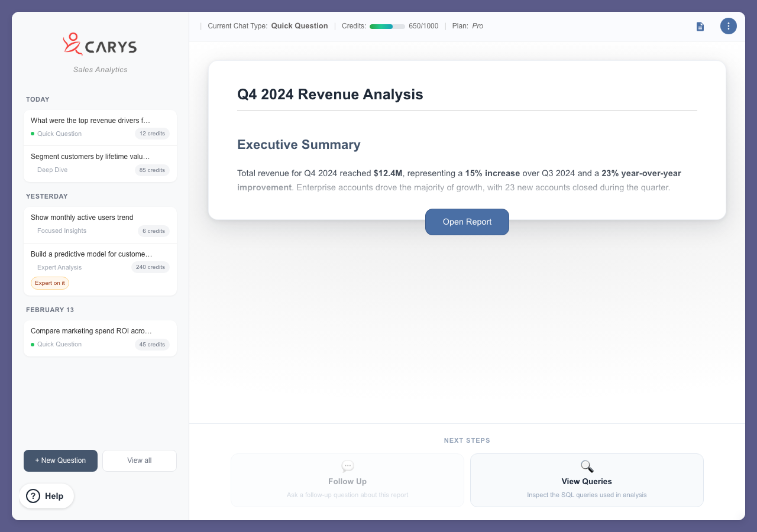Select the View Queries card to inspect SQL

coord(586,480)
